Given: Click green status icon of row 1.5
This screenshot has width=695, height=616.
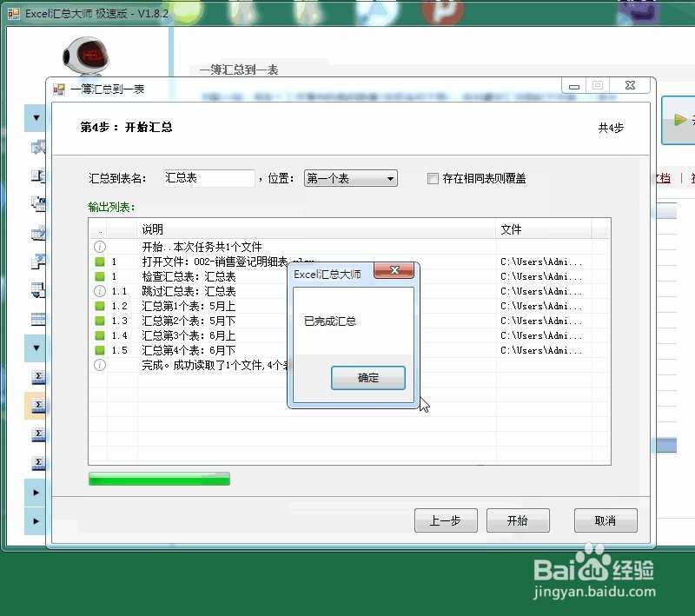Looking at the screenshot, I should pyautogui.click(x=100, y=350).
